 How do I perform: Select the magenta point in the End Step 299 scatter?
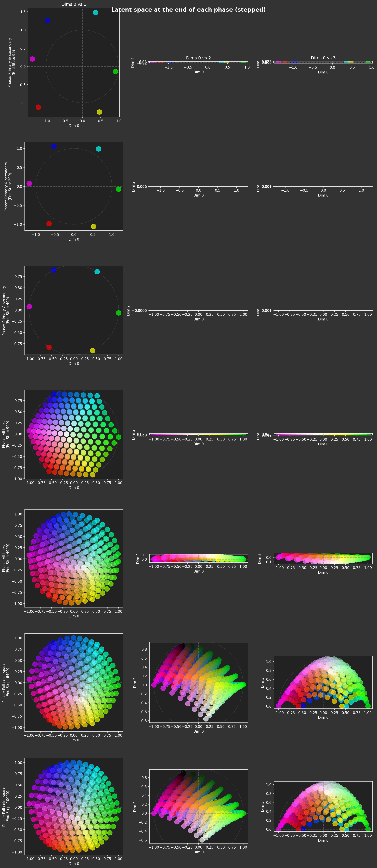coord(29,184)
